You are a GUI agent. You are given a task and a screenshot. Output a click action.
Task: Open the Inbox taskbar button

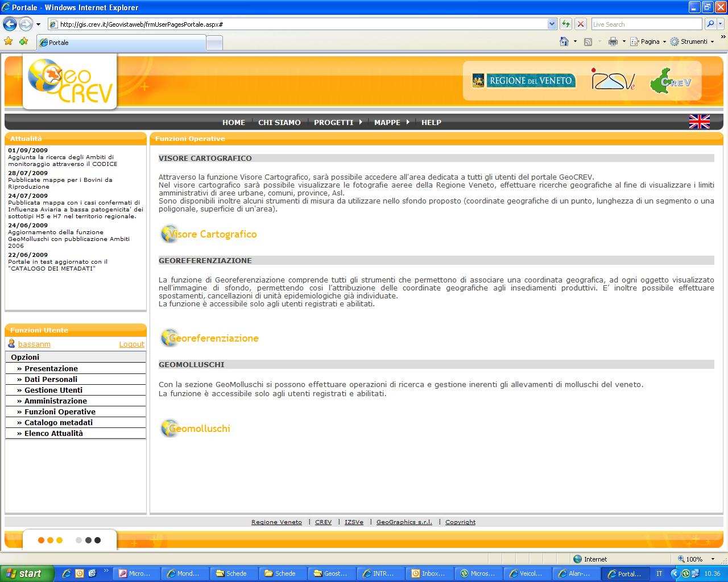429,573
